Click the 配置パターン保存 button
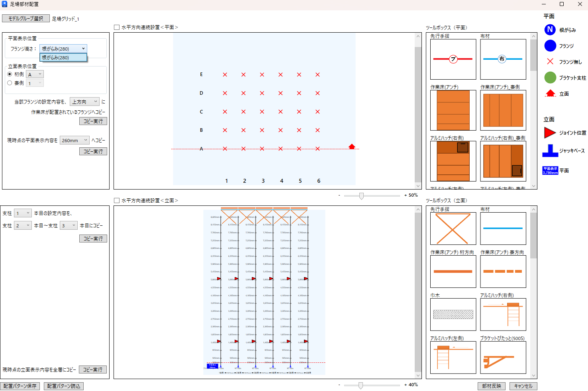Screen dimensions: 588x391 pos(20,386)
